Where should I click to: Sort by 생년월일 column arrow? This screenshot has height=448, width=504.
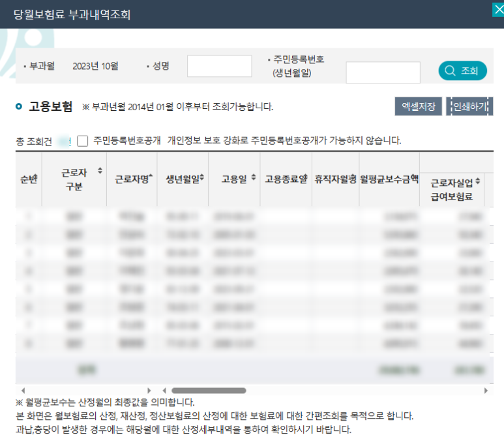coord(202,177)
